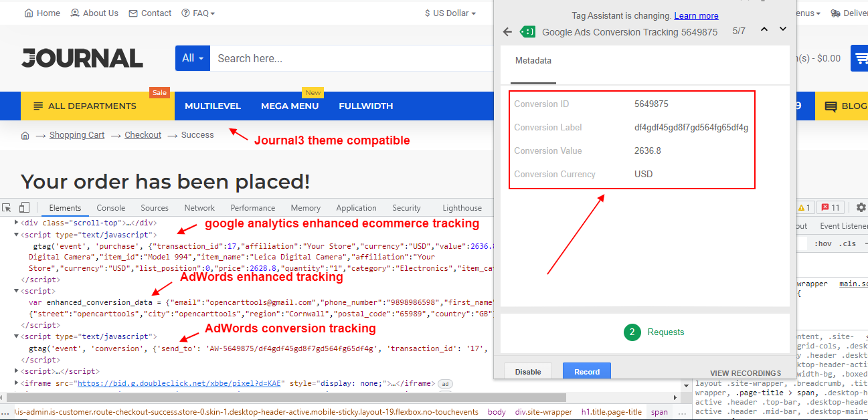
Task: Click the Disable button in Tag Assistant
Action: [x=528, y=372]
